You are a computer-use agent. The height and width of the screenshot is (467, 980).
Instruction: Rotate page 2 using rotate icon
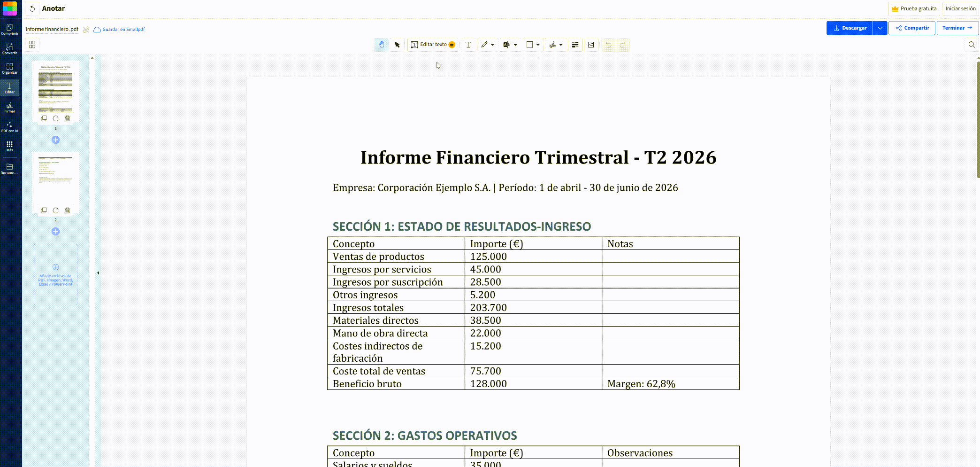[x=55, y=210]
